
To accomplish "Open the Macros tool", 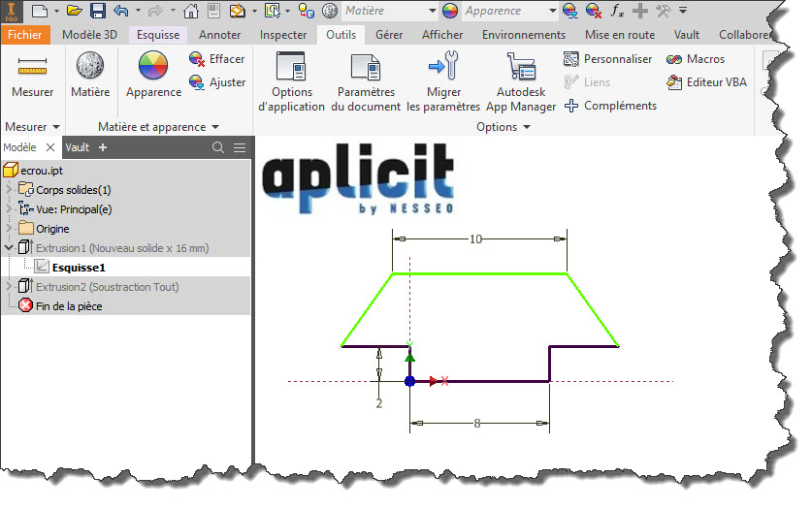I will pyautogui.click(x=695, y=59).
